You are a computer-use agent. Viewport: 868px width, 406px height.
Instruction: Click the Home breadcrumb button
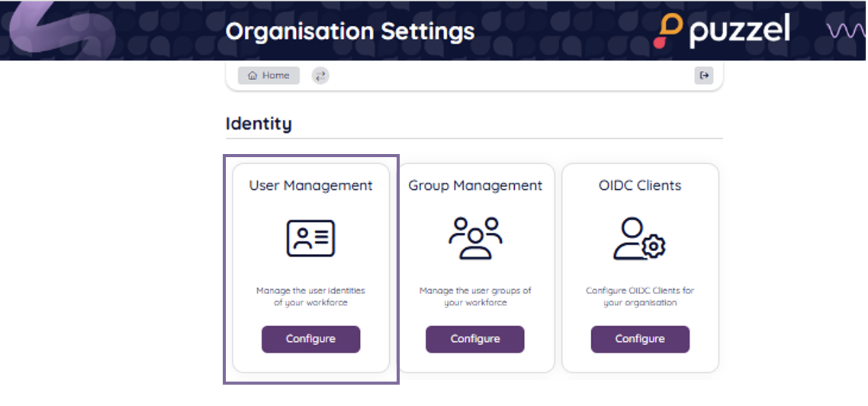[x=268, y=76]
